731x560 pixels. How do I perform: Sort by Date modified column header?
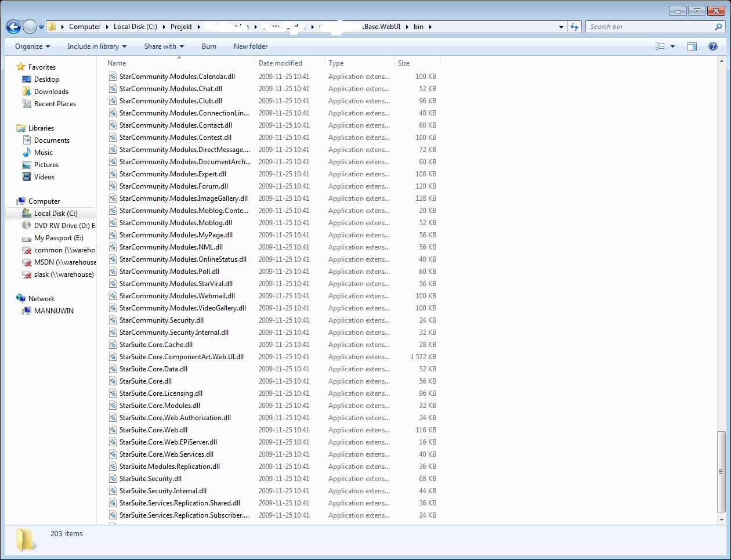(x=280, y=63)
